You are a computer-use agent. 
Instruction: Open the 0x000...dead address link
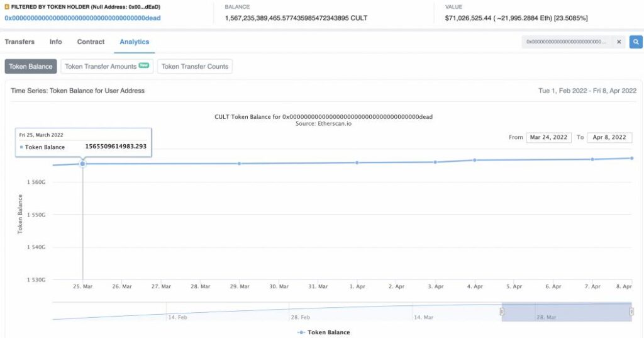82,18
